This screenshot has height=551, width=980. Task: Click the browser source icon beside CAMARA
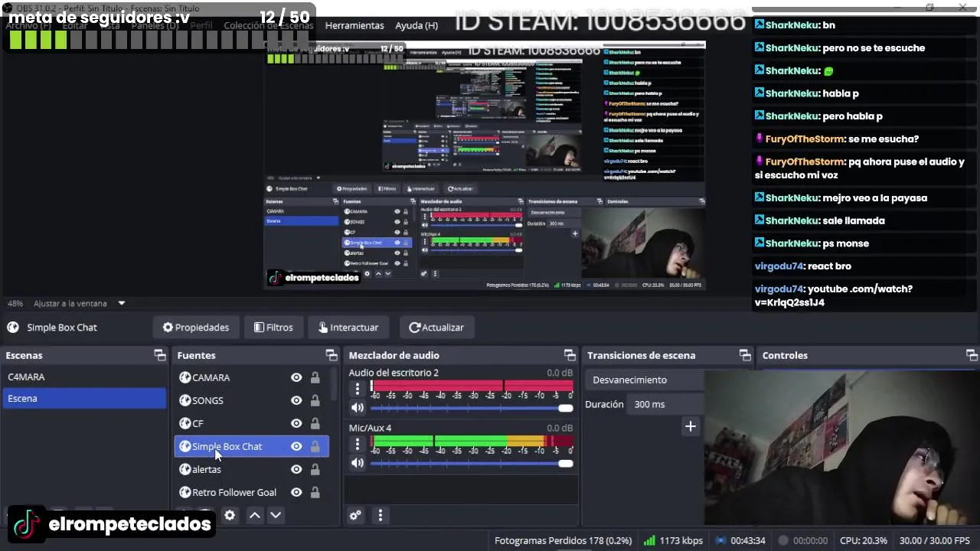tap(185, 377)
